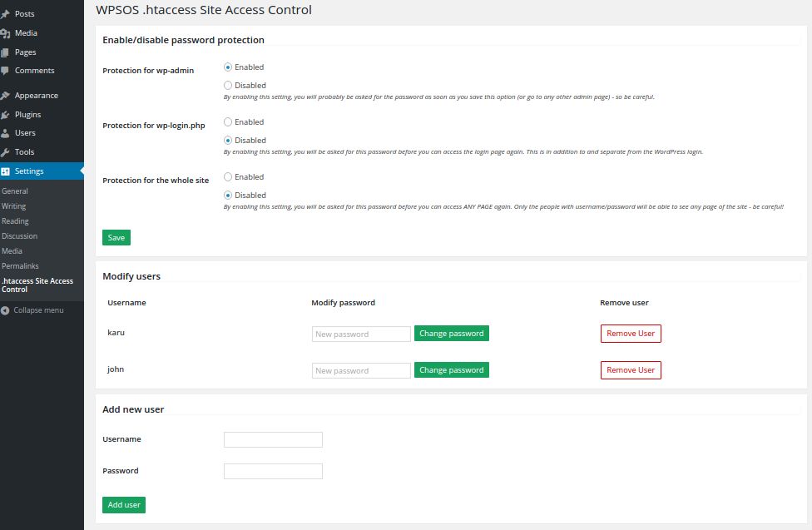The width and height of the screenshot is (812, 530).
Task: Click the Media icon in sidebar
Action: tap(6, 33)
